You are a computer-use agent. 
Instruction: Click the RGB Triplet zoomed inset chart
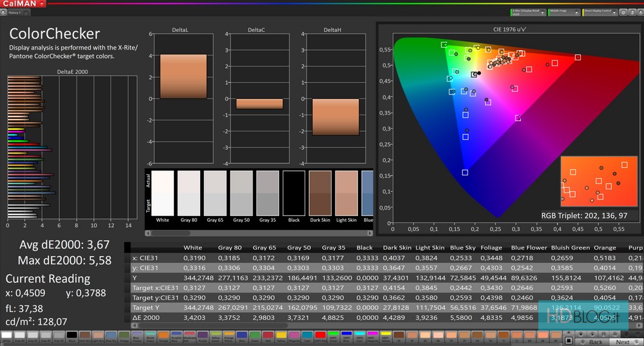click(x=598, y=182)
